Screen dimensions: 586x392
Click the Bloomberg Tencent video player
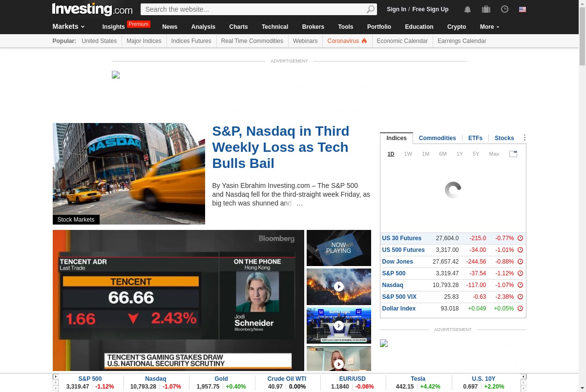click(178, 300)
